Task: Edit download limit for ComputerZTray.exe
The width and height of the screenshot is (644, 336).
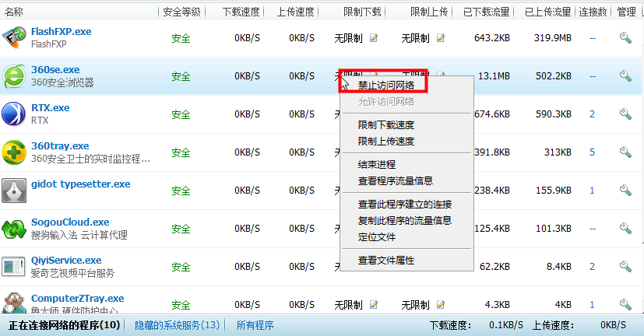Action: pos(373,304)
